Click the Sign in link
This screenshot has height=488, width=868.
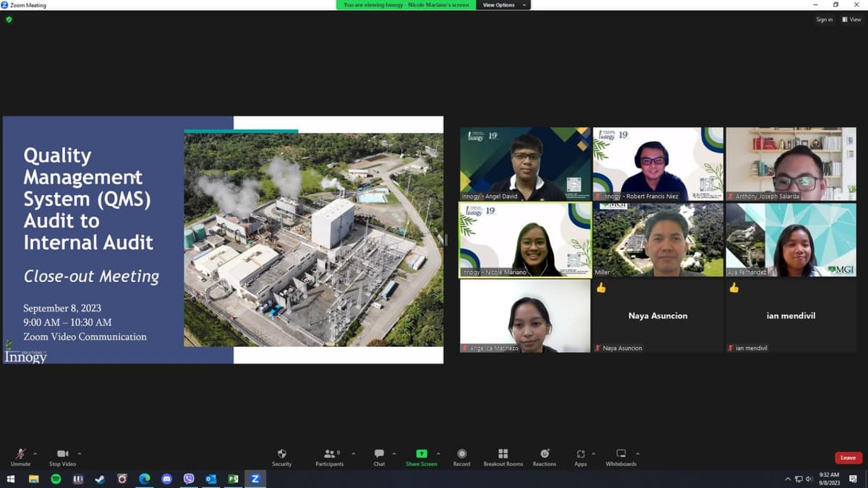click(x=824, y=20)
